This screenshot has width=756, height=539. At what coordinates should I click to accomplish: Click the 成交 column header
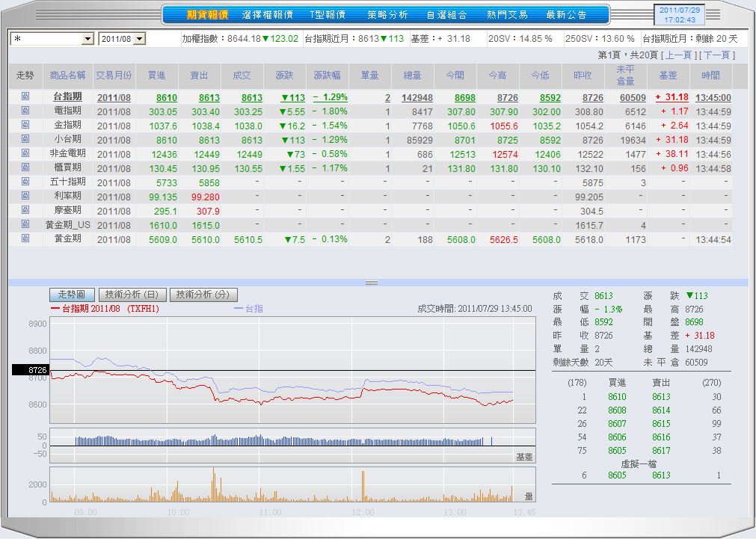click(242, 76)
